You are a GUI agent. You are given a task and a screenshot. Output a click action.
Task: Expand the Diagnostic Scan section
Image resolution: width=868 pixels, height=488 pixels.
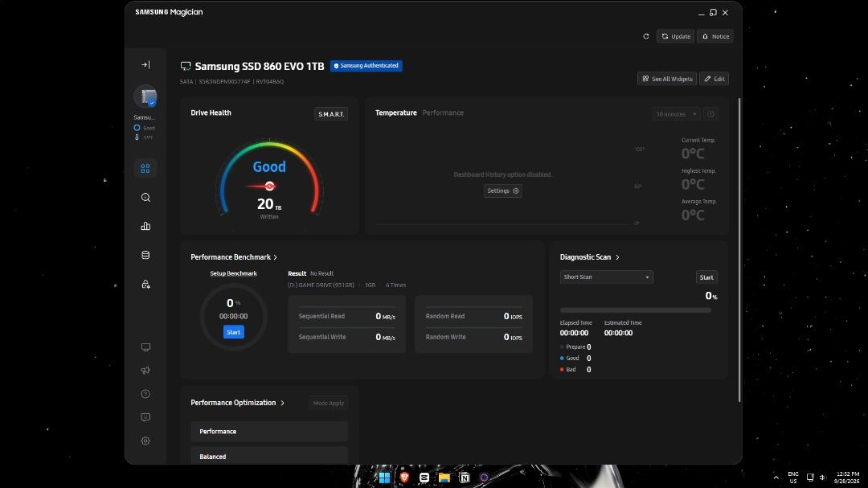[590, 257]
